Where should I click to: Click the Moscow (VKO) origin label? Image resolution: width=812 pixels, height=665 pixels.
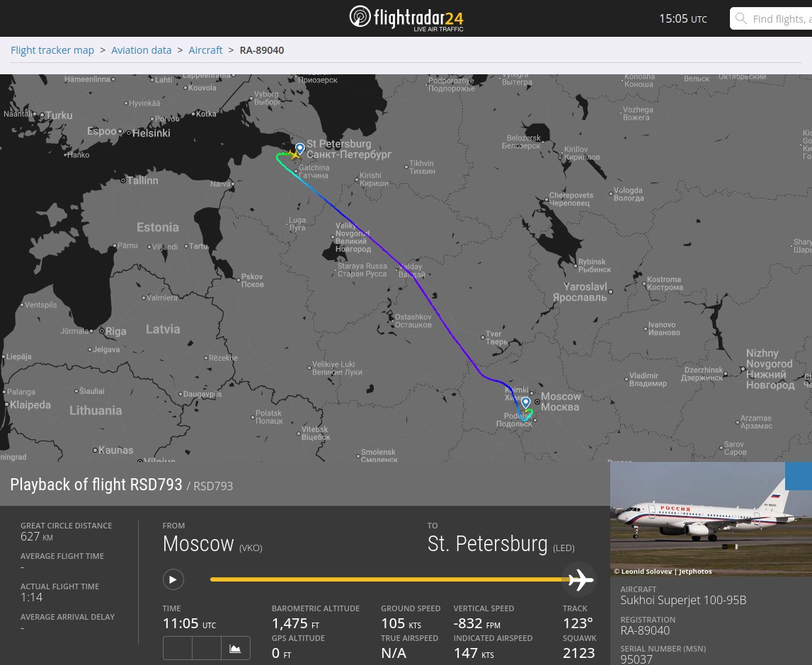pos(212,544)
